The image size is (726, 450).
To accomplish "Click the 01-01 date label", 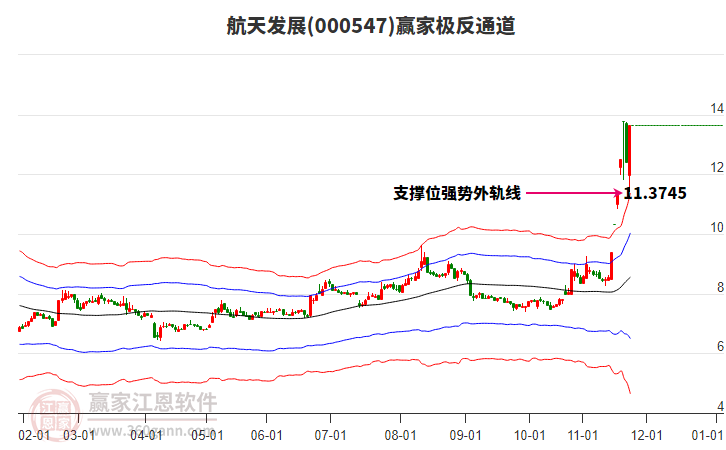I will pos(707,436).
